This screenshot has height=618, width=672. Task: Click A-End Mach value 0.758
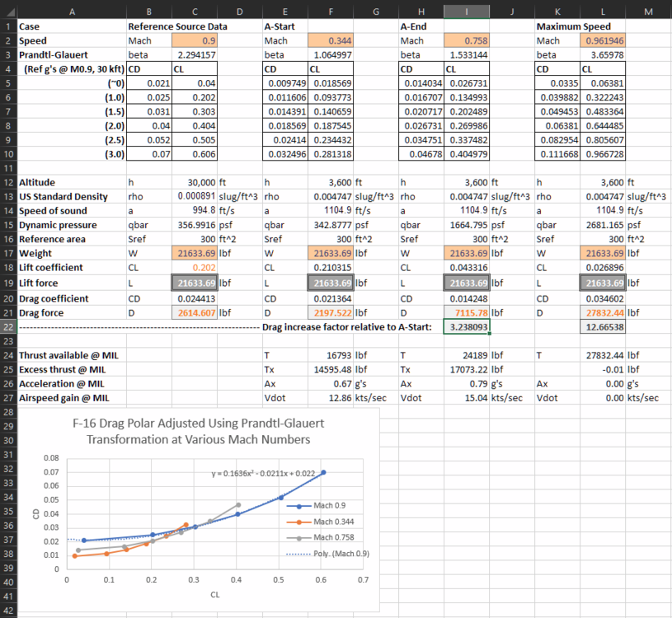tap(467, 40)
